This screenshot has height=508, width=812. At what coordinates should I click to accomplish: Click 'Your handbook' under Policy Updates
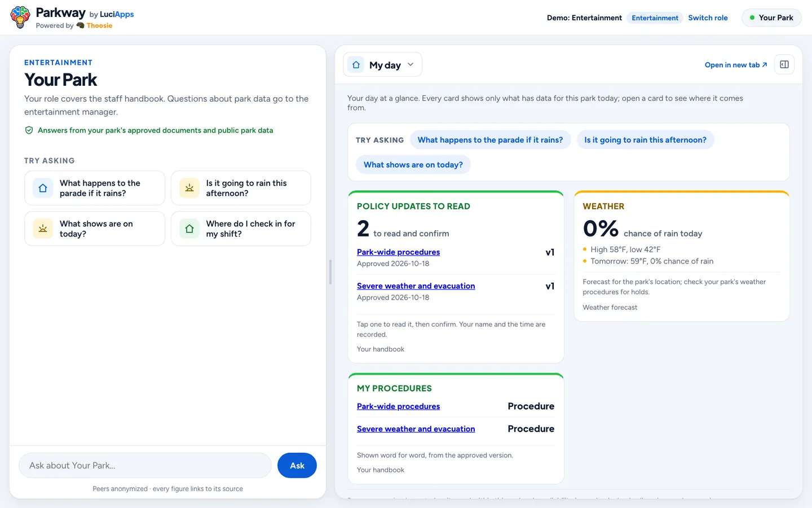[x=381, y=349]
